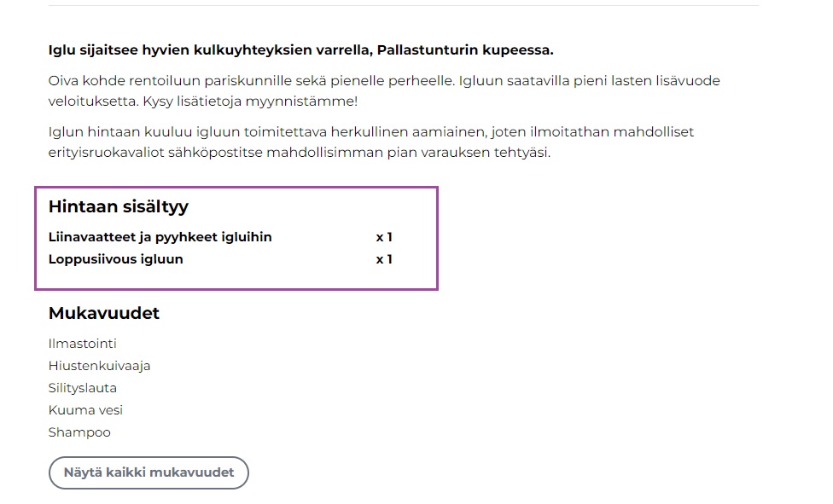Click the x 1 quantity beside Loppusiivous
Screen dimensions: 833x504
coord(384,259)
